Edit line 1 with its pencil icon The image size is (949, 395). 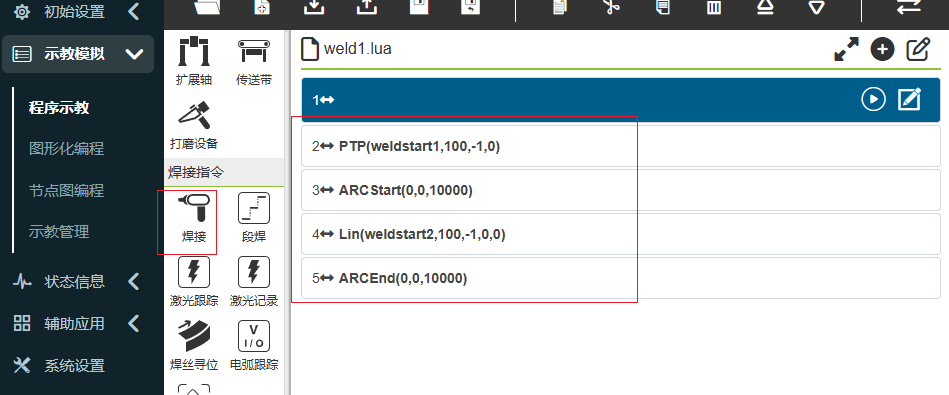pyautogui.click(x=909, y=99)
